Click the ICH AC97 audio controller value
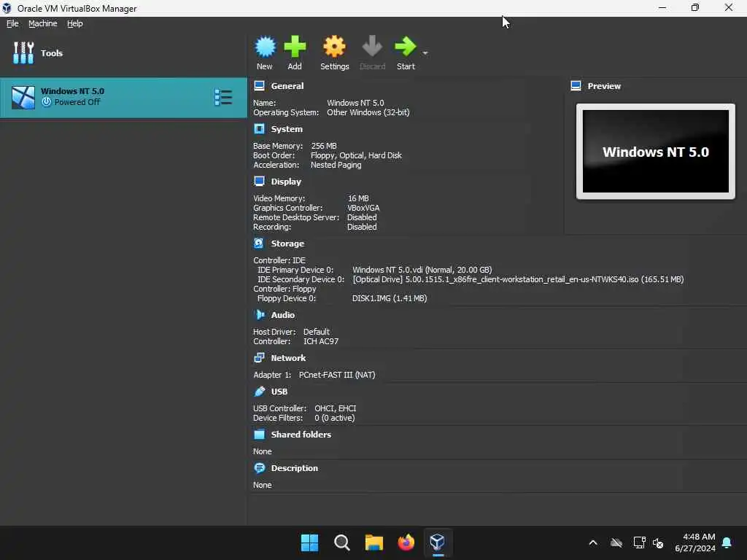Image resolution: width=747 pixels, height=560 pixels. click(321, 341)
